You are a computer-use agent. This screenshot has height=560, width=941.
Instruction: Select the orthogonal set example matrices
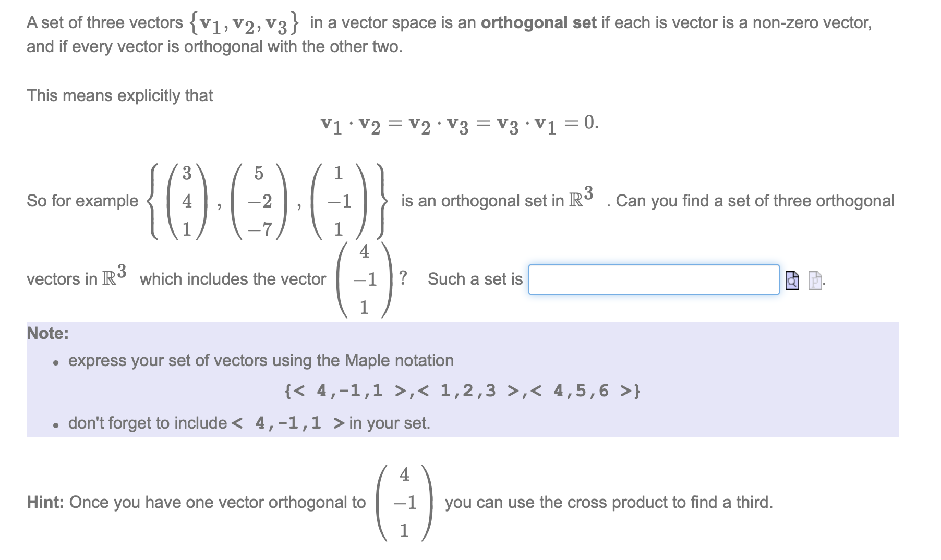263,201
